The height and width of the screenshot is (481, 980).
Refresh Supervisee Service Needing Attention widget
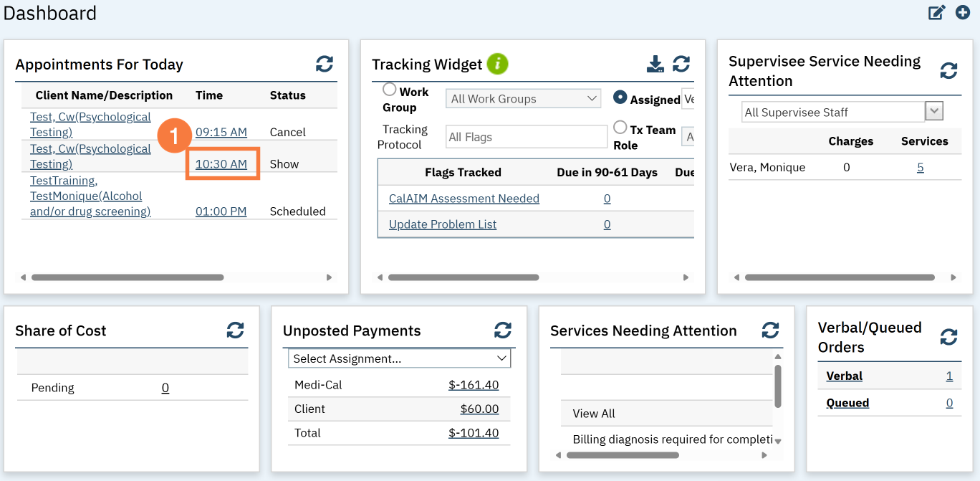pyautogui.click(x=948, y=70)
